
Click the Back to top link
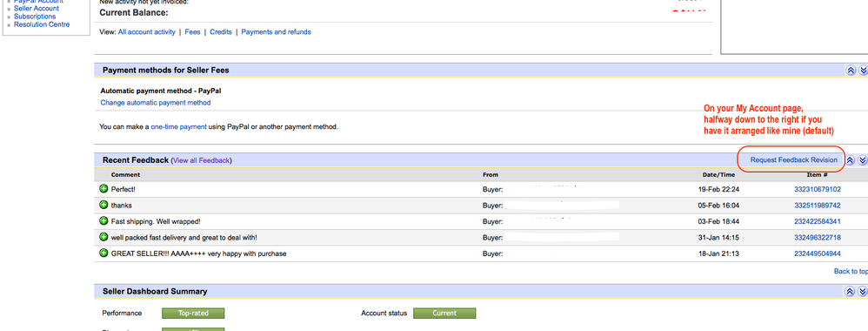pos(851,271)
